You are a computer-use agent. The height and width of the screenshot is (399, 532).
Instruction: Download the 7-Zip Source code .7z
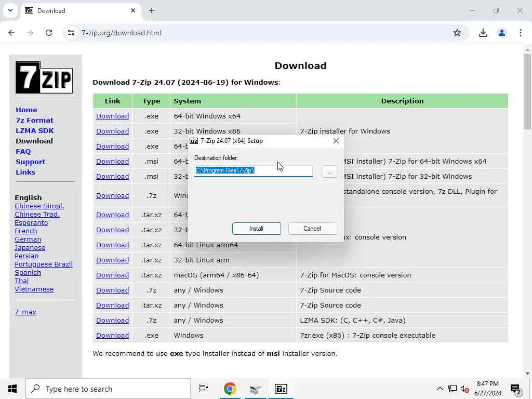point(112,290)
